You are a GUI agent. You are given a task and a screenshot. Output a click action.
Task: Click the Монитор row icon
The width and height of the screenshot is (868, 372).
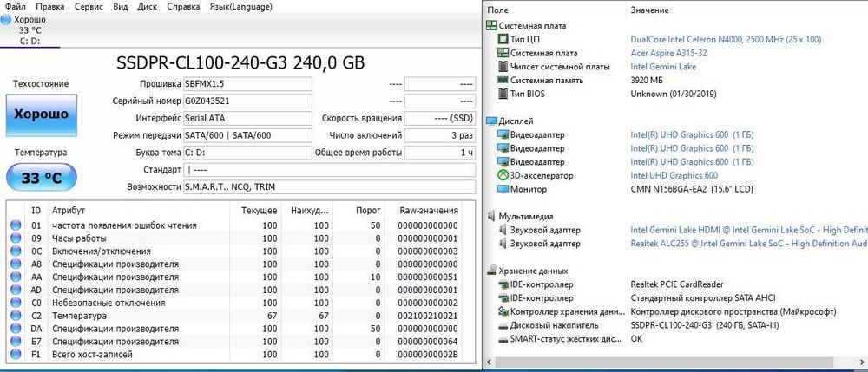503,189
